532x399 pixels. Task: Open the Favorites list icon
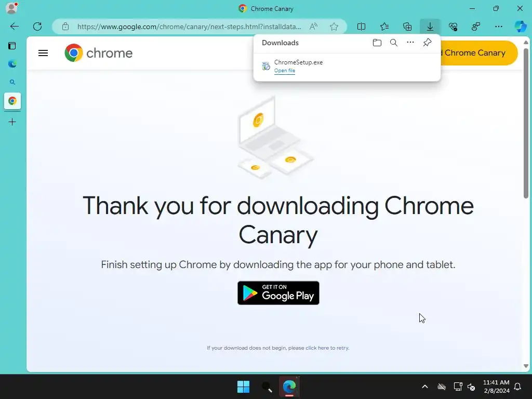click(x=384, y=26)
